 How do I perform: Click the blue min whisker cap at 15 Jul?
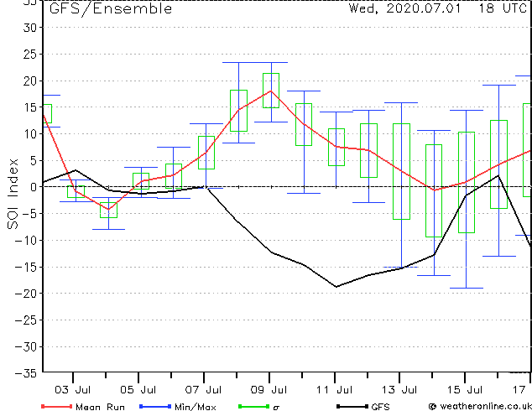point(467,289)
